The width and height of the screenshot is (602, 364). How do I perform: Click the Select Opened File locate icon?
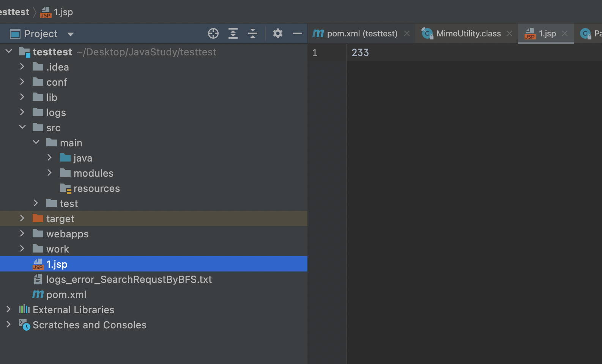tap(213, 33)
